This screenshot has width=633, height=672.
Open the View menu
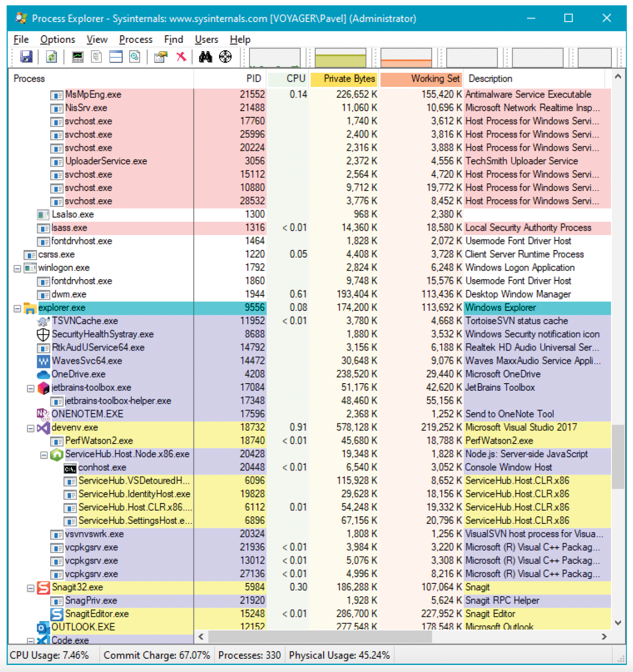97,39
